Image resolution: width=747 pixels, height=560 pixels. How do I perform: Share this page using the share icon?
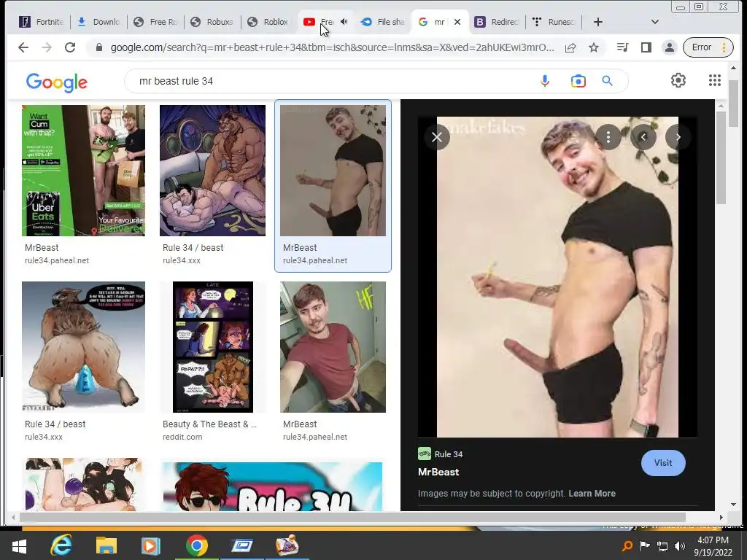[570, 47]
